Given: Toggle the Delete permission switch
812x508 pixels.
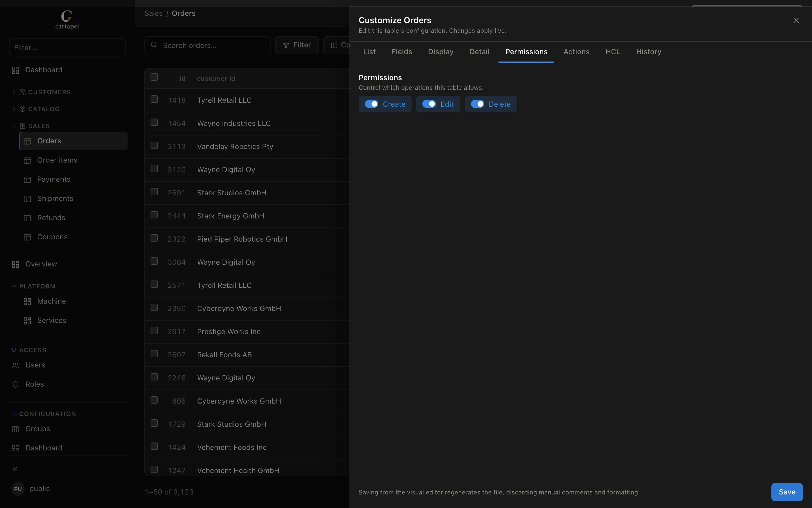Looking at the screenshot, I should pos(477,104).
